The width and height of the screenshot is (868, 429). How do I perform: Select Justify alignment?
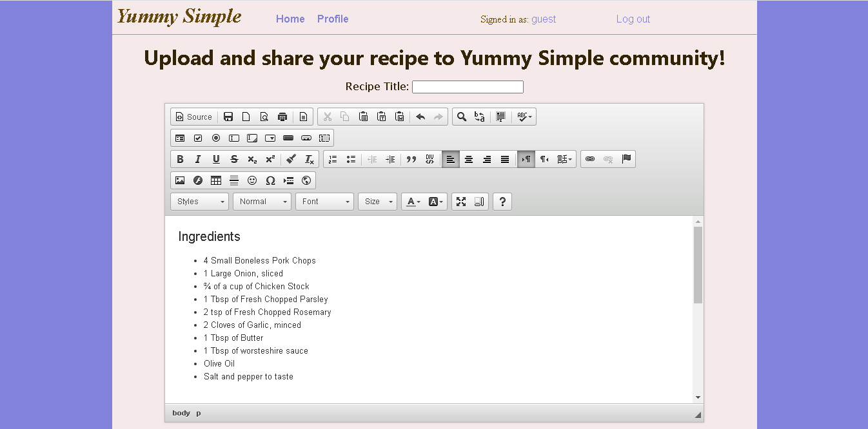pyautogui.click(x=505, y=159)
